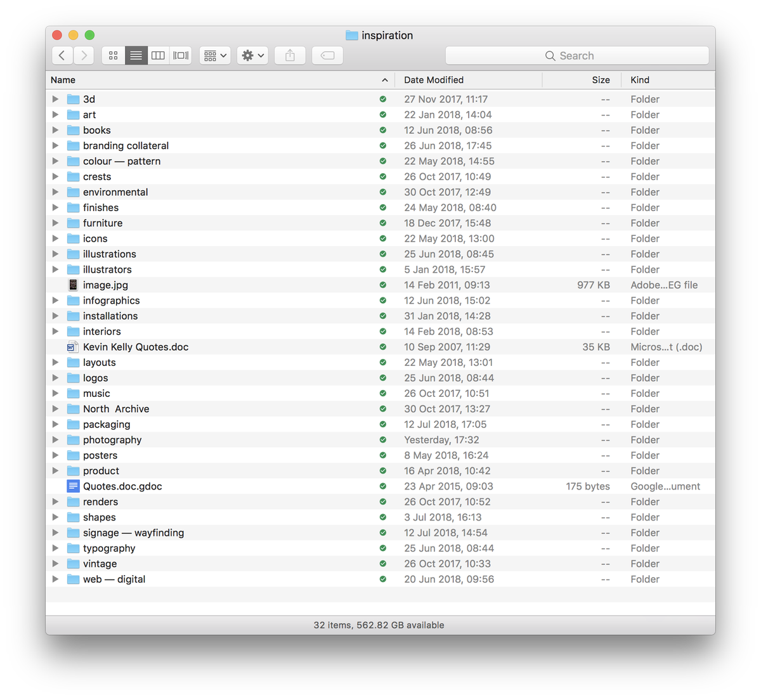761x700 pixels.
Task: Select the image.jpg file icon
Action: [x=73, y=285]
